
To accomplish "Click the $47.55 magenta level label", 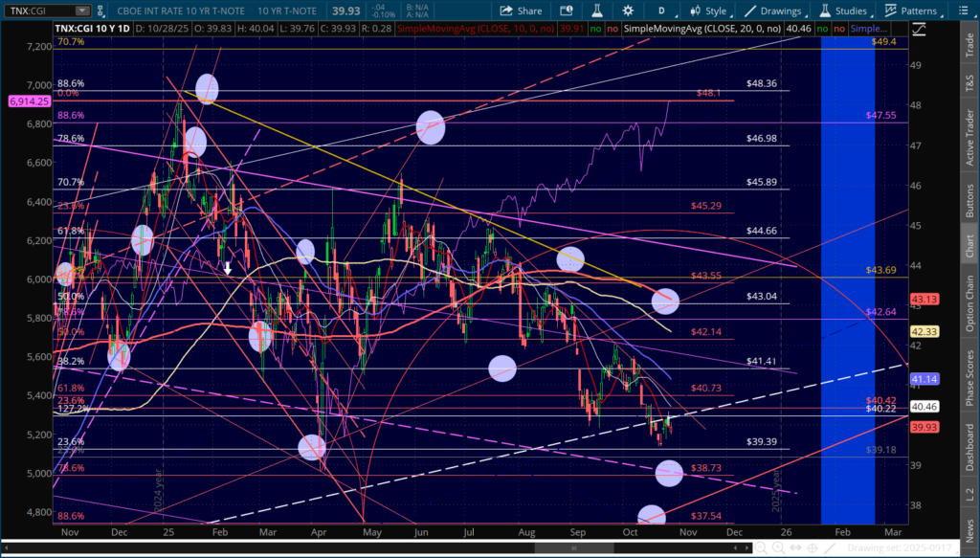I will (x=880, y=115).
